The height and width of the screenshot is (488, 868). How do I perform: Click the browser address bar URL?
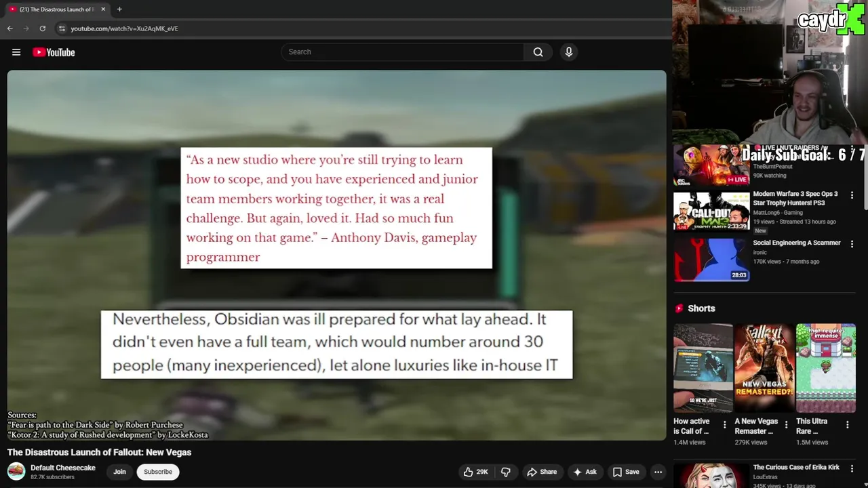point(124,28)
